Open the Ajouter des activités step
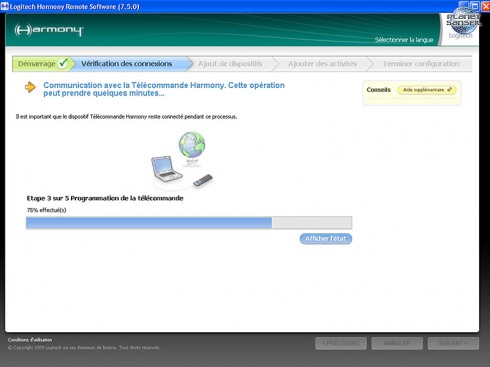 (x=322, y=64)
